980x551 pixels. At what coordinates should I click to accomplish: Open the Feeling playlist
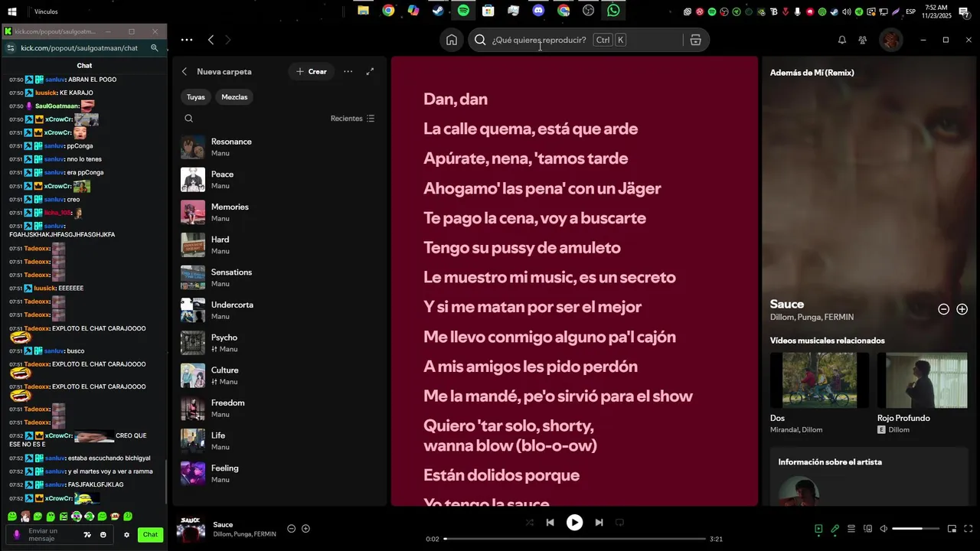pyautogui.click(x=279, y=474)
